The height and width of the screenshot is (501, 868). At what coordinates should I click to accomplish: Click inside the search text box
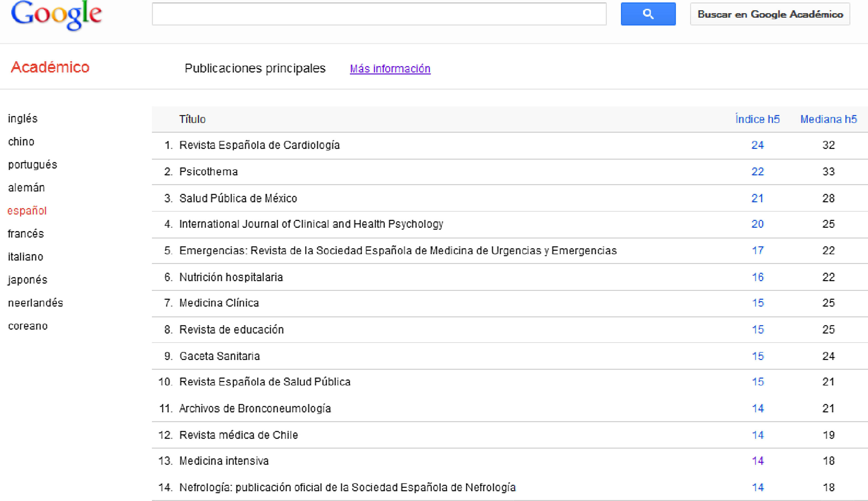pyautogui.click(x=379, y=14)
